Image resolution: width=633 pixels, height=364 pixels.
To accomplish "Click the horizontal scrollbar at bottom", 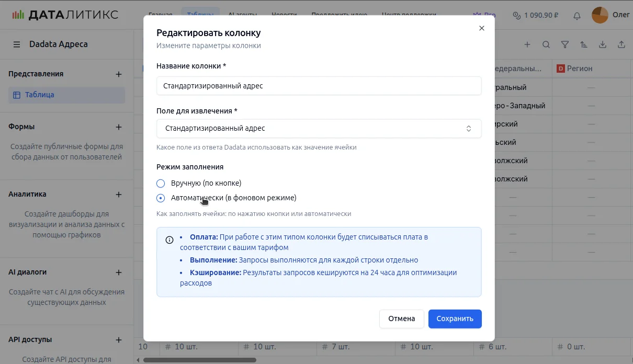I will [x=200, y=360].
